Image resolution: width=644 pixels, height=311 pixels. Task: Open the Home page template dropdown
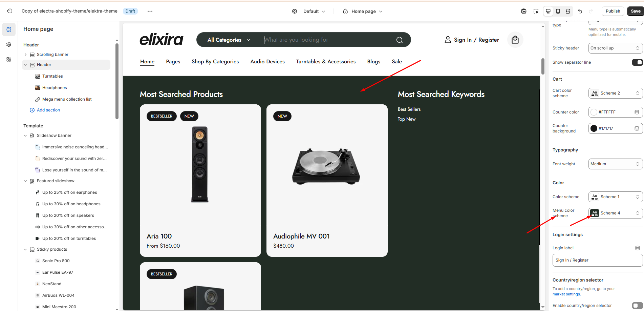click(x=363, y=11)
